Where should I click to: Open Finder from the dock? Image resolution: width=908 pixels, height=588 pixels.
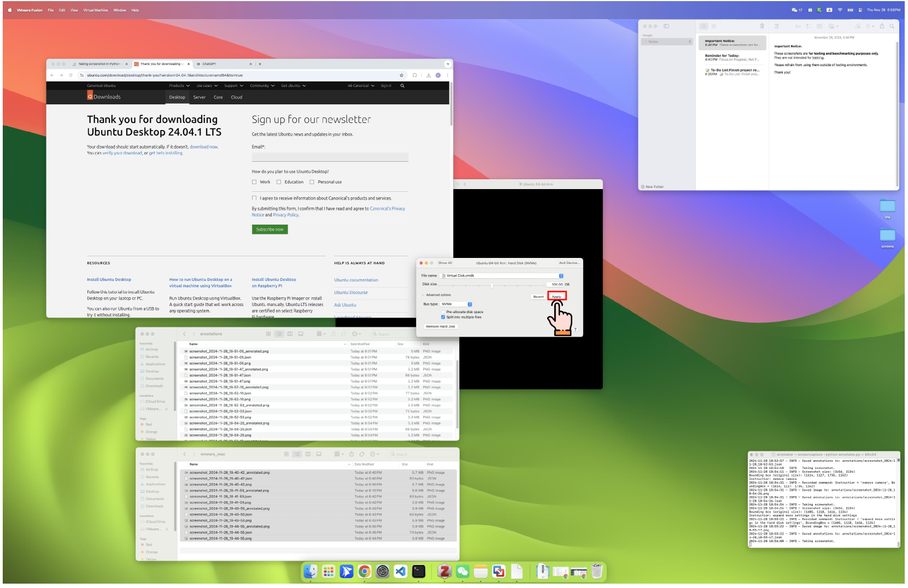coord(311,572)
